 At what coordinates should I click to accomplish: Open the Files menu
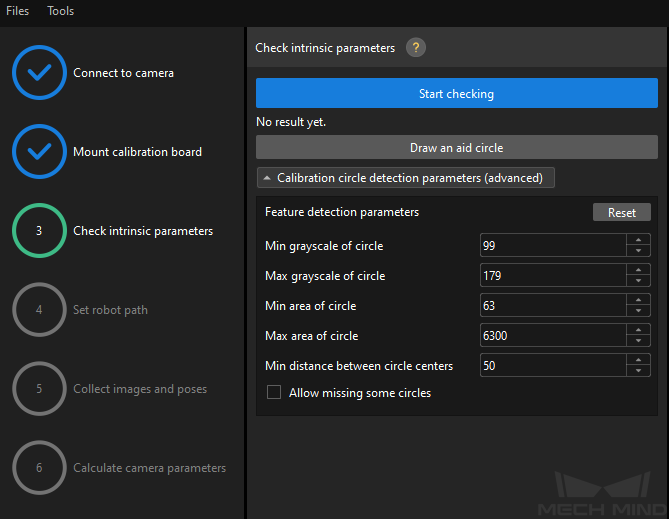point(17,11)
